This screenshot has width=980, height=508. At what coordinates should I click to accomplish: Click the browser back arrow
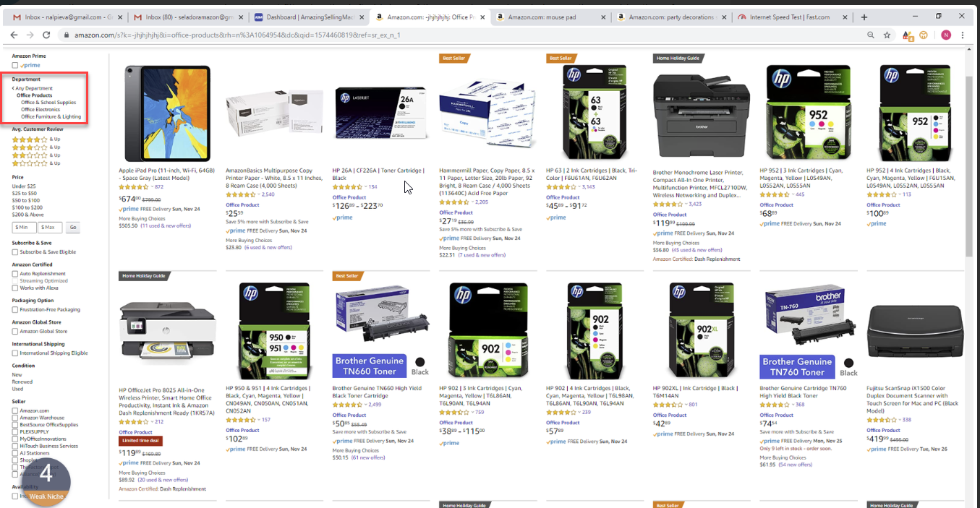click(x=14, y=35)
